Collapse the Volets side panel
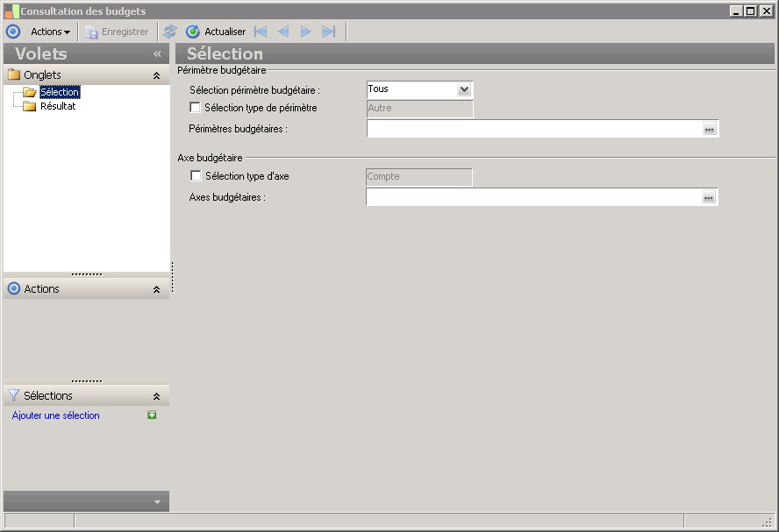Viewport: 779px width, 532px height. point(157,53)
